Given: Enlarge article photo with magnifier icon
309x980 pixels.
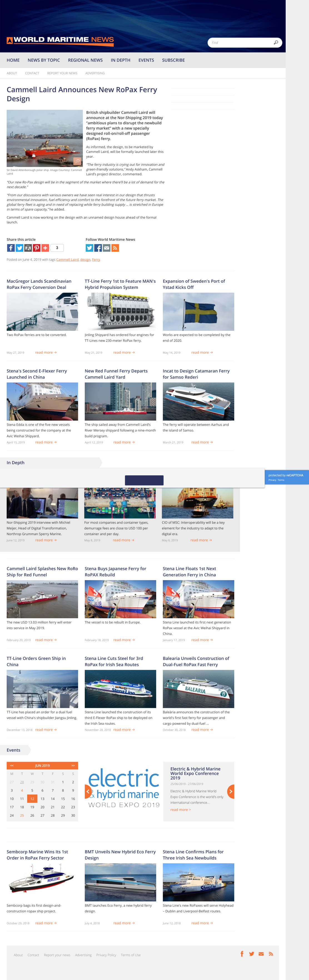Looking at the screenshot, I should pos(77,161).
